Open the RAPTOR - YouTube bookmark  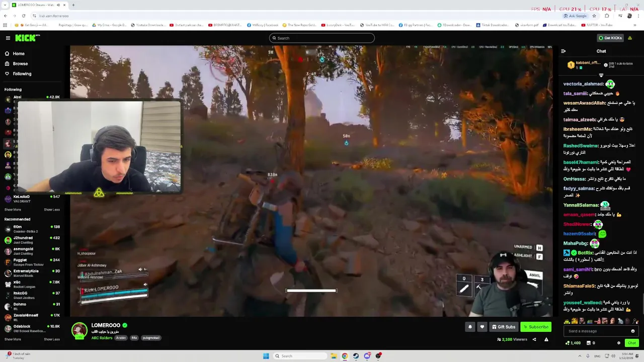597,25
